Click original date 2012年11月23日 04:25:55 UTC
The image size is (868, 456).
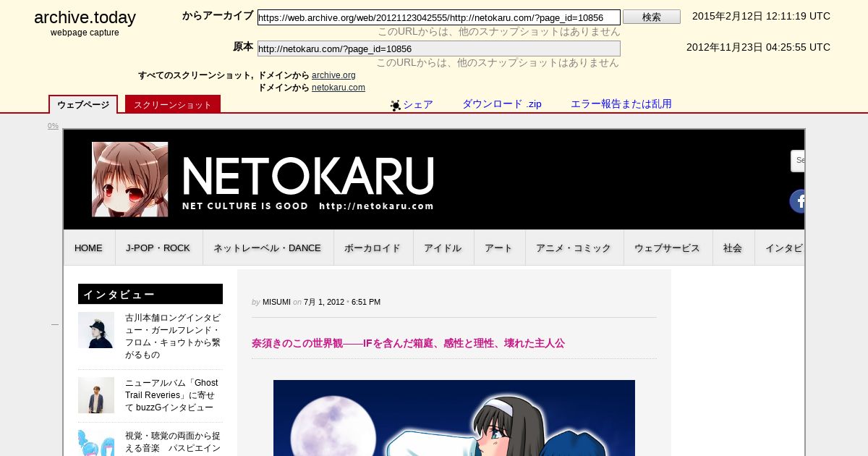click(x=758, y=47)
